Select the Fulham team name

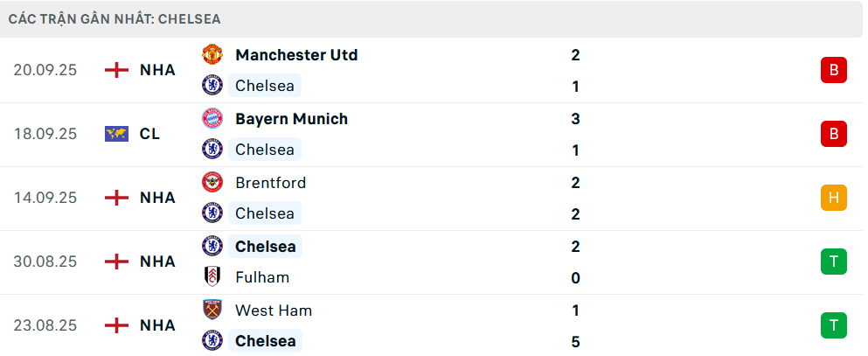coord(262,277)
